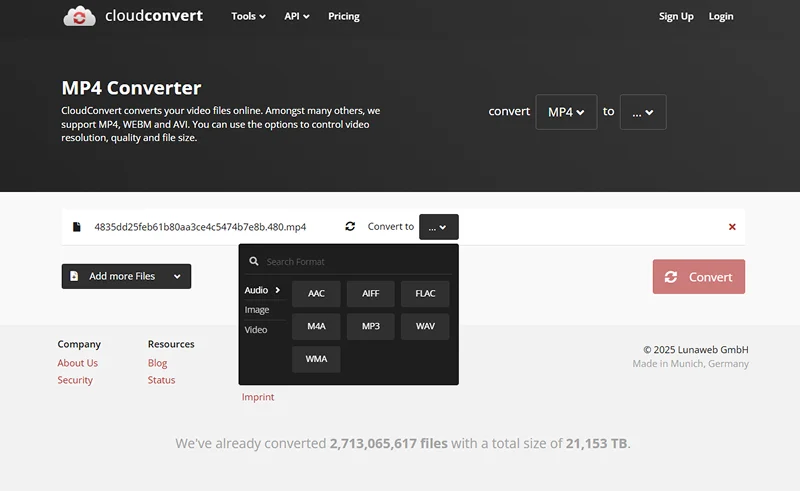800x491 pixels.
Task: Open the Tools dropdown menu
Action: (x=248, y=16)
